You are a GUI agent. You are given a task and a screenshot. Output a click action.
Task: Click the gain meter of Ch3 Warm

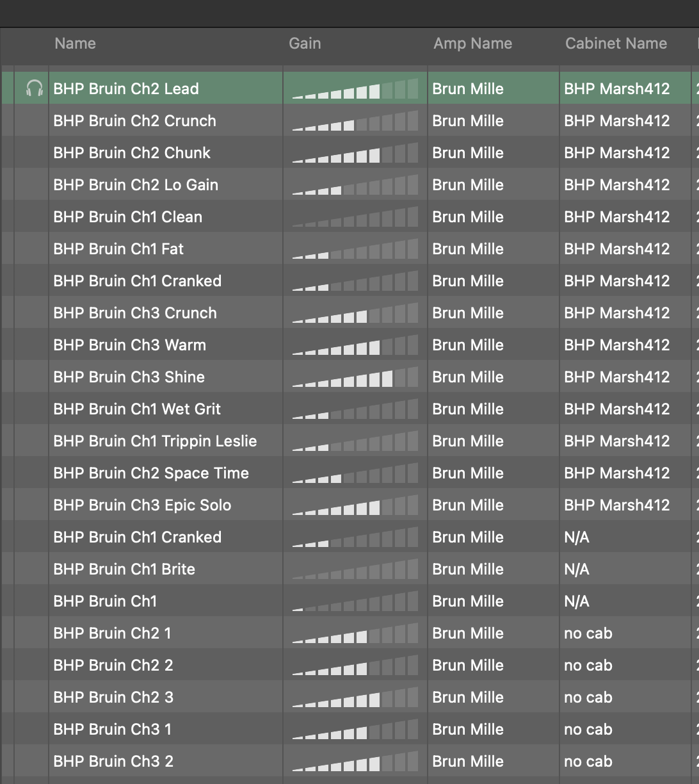pos(355,345)
